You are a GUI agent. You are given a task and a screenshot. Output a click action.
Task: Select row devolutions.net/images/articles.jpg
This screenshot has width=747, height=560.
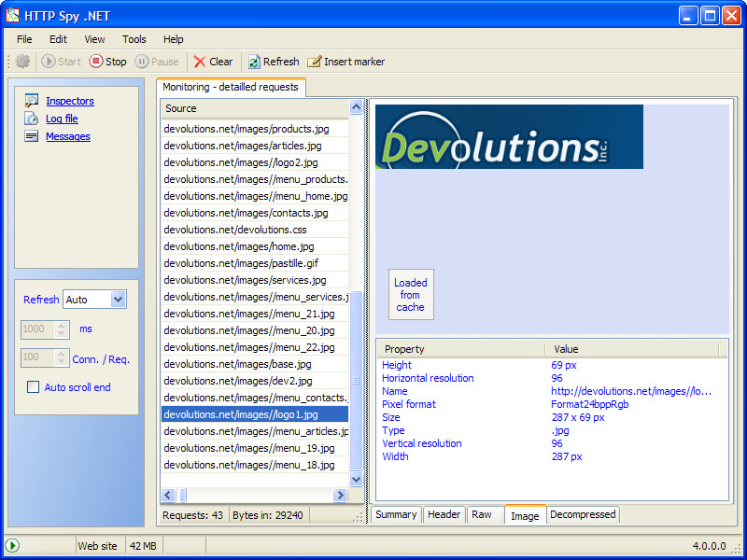point(254,146)
